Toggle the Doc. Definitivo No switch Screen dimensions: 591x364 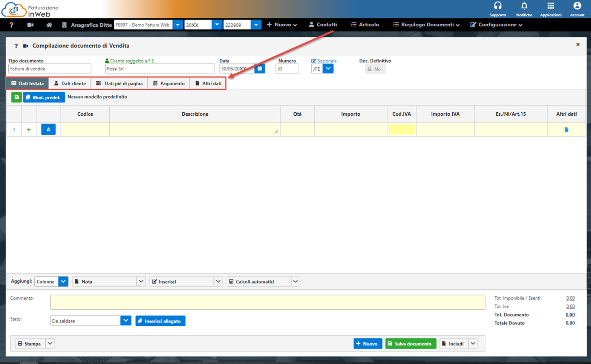[x=375, y=69]
